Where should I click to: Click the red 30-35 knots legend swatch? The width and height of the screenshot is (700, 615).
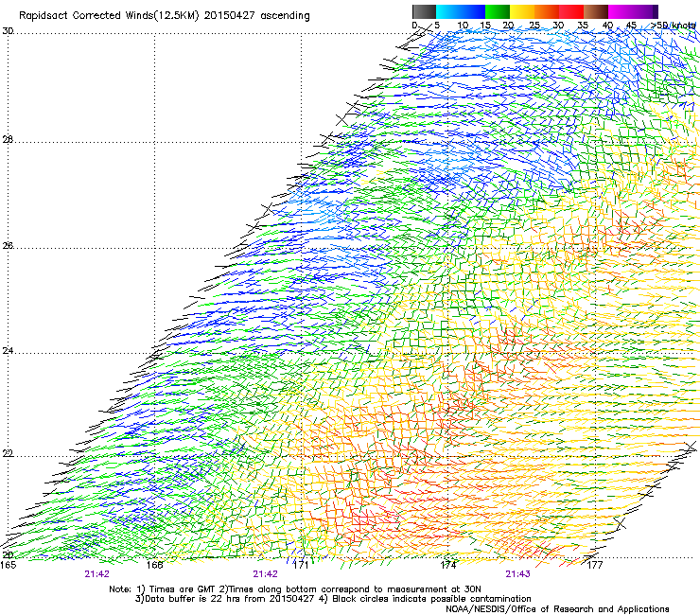click(x=571, y=11)
